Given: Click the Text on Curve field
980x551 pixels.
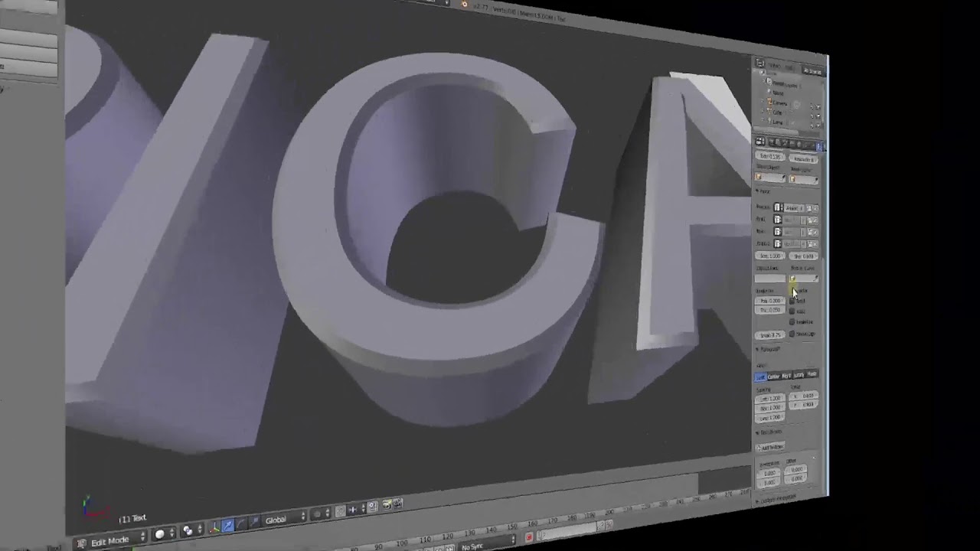Looking at the screenshot, I should (x=804, y=278).
